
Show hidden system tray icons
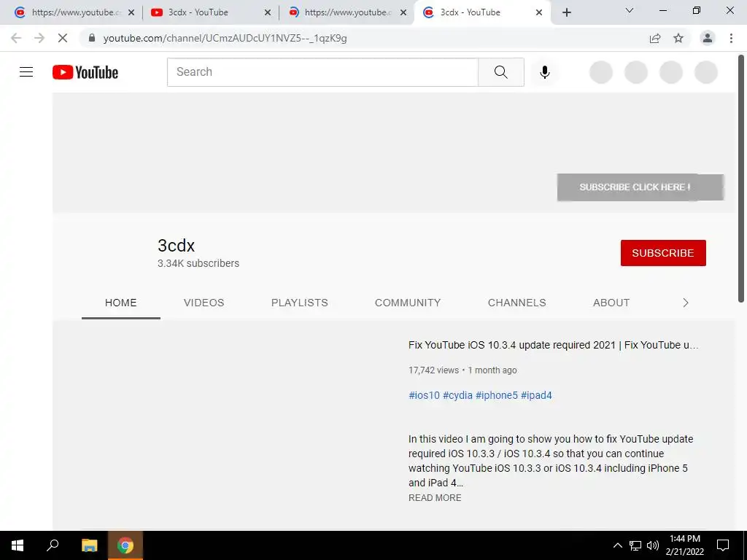click(617, 545)
